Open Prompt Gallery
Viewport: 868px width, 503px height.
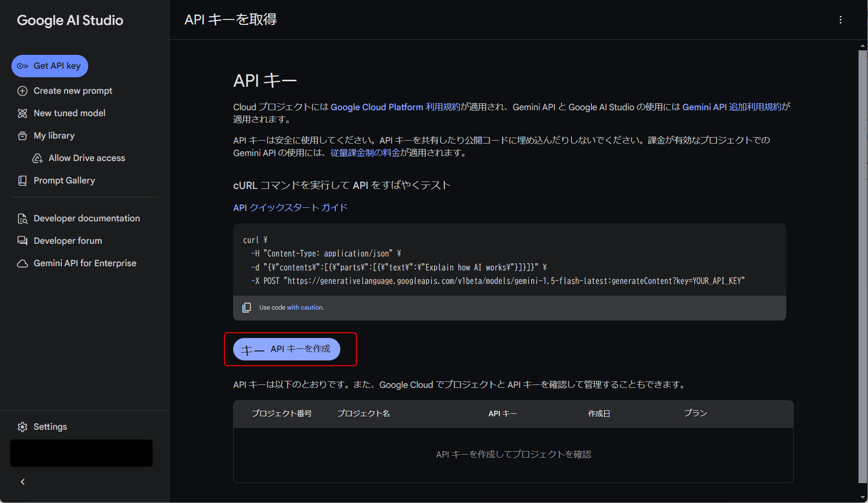coord(64,180)
